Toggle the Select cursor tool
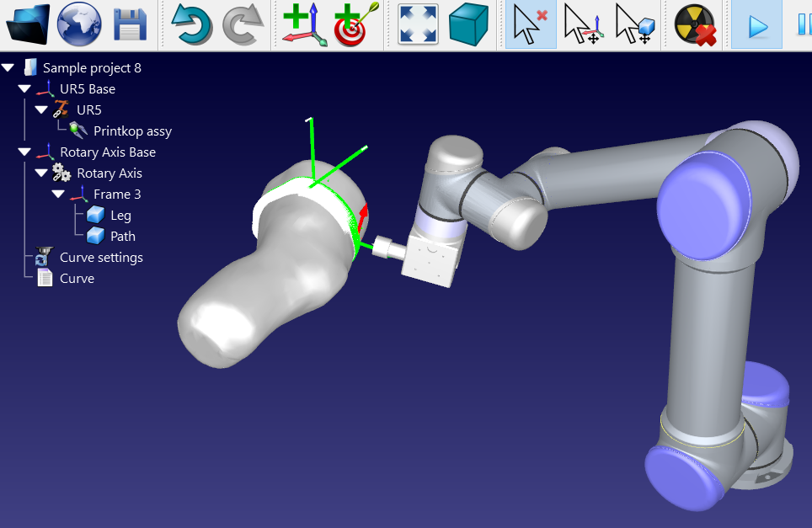The width and height of the screenshot is (812, 528). pos(530,24)
